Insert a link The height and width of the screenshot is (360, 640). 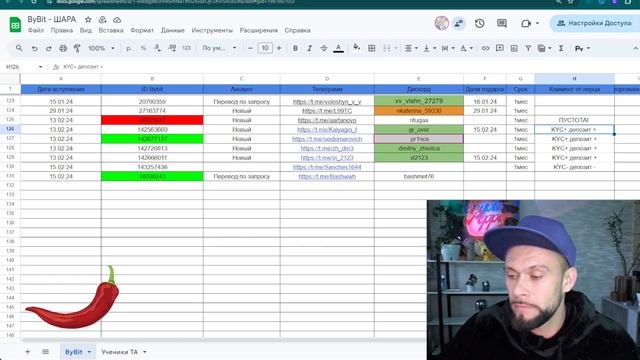[485, 48]
